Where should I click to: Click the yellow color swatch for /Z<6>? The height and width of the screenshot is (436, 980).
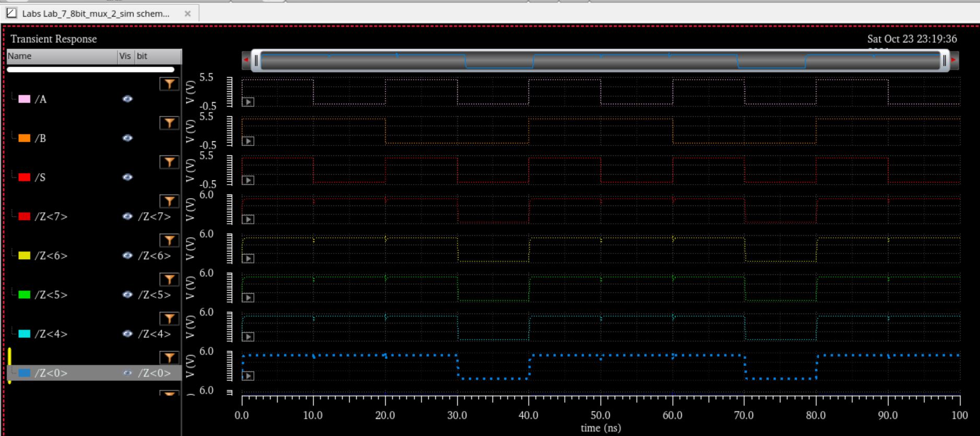pyautogui.click(x=25, y=256)
